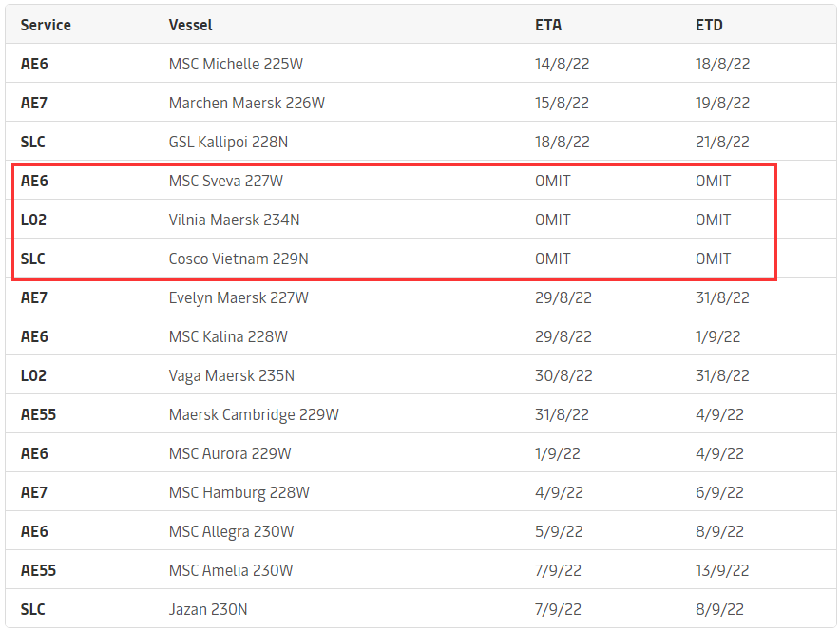840x632 pixels.
Task: Select the MSC Aurora 229W row
Action: point(230,454)
